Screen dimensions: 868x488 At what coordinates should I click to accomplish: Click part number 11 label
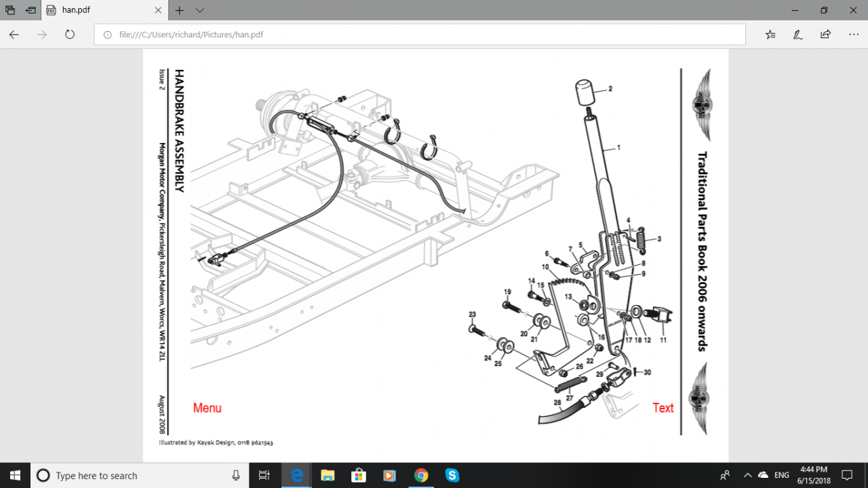coord(663,340)
